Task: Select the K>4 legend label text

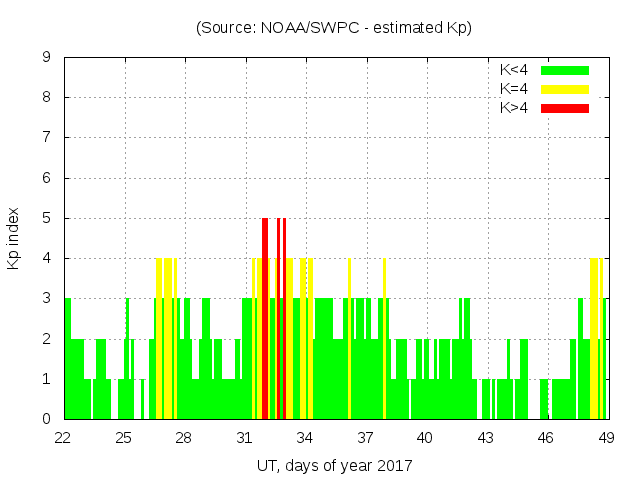Action: pos(516,107)
